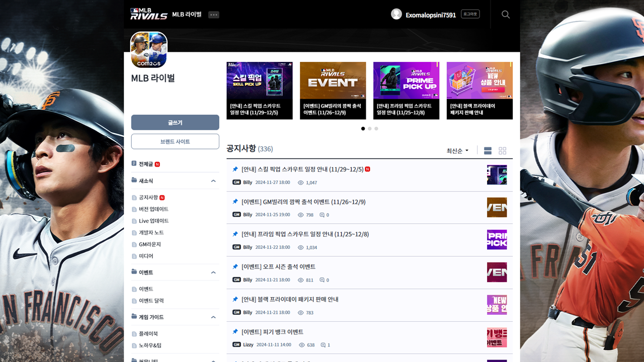Click the 브랜드 사이트 button
The image size is (644, 362).
[x=175, y=142]
